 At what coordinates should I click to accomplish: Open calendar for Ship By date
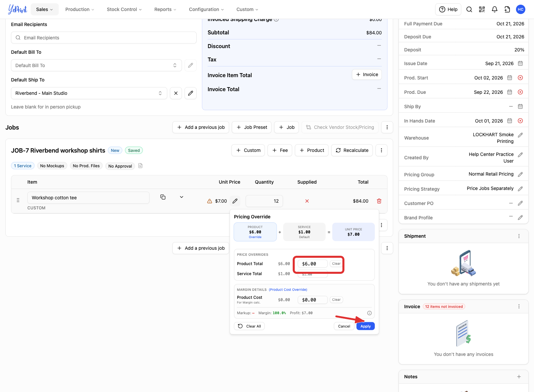pos(520,107)
